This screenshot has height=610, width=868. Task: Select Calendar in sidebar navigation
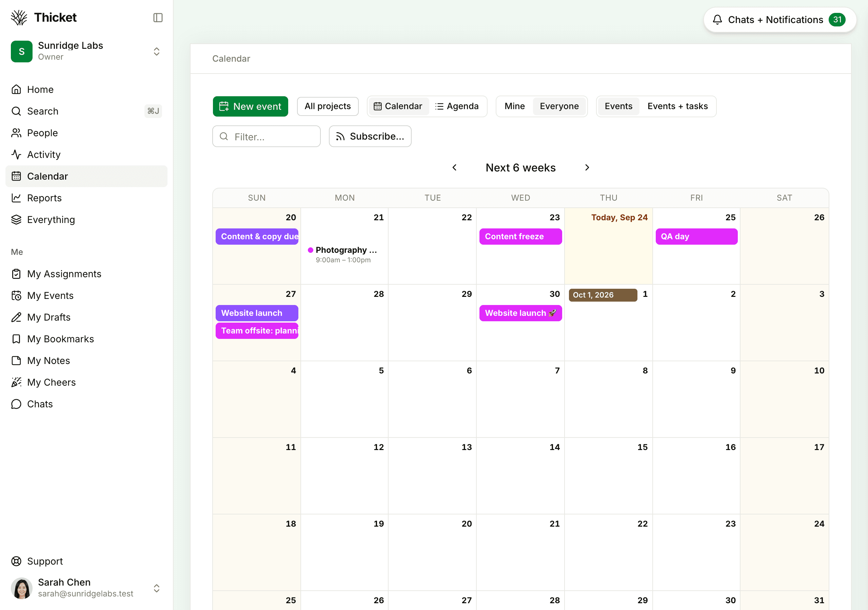pos(86,176)
